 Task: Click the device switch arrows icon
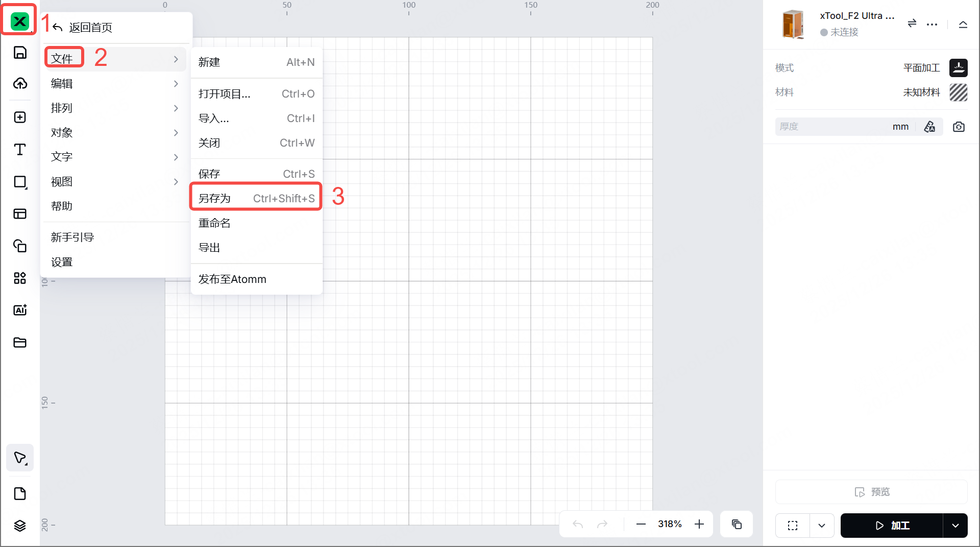(x=912, y=23)
